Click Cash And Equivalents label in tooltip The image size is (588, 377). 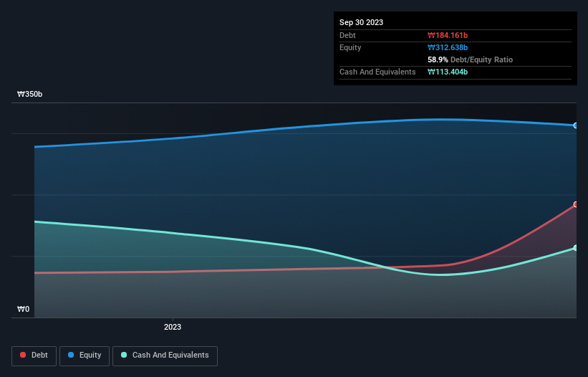377,72
